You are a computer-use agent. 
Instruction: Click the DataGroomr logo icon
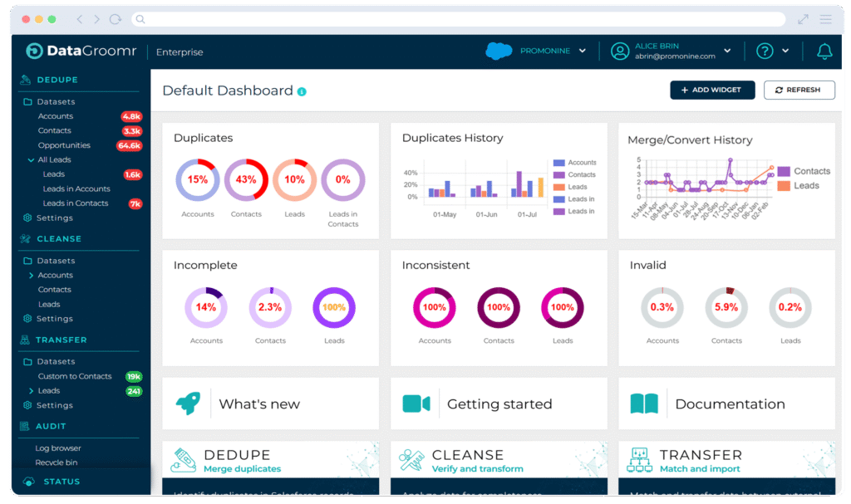pos(32,51)
